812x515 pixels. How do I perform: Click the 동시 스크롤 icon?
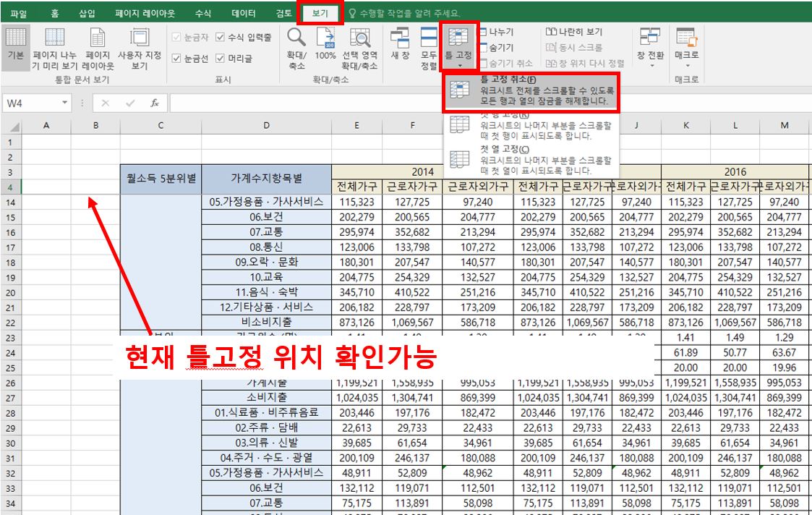click(x=551, y=48)
